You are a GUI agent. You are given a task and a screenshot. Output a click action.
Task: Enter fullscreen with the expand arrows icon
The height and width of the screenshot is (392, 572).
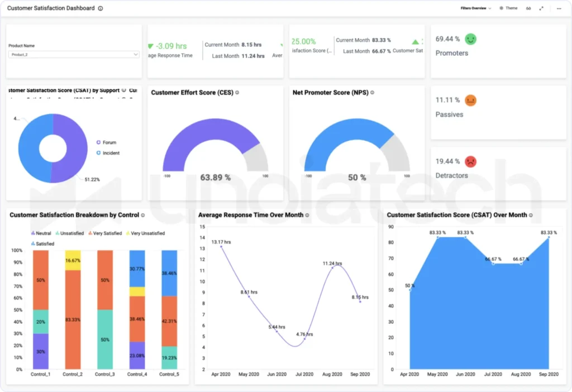[541, 8]
